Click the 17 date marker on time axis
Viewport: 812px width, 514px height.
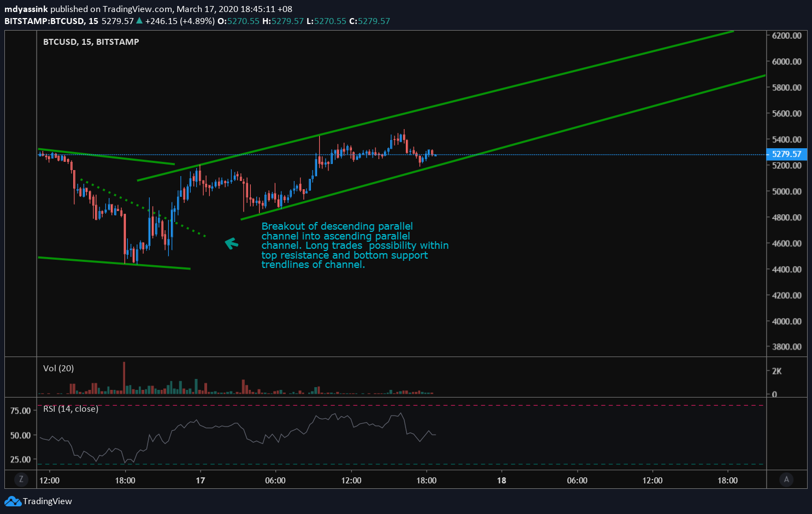201,480
